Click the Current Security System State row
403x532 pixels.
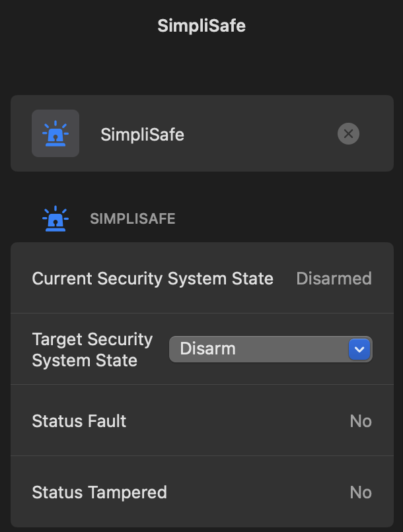[153, 278]
